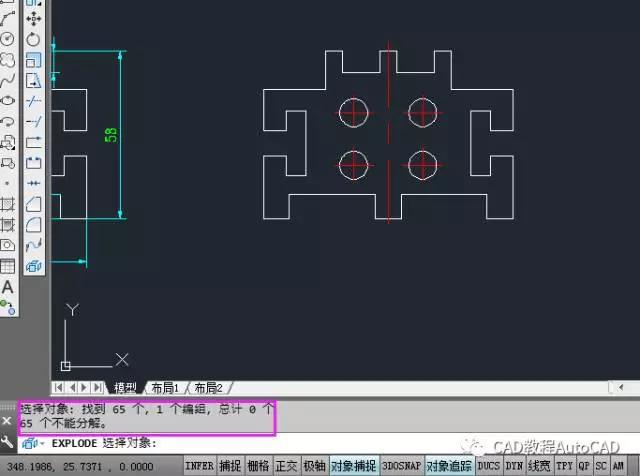Toggle 正交 ortho mode
Viewport: 640px width, 476px height.
coord(286,466)
